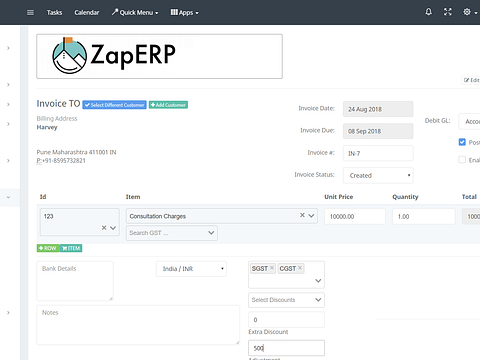The height and width of the screenshot is (360, 480).
Task: Click the Add Customer button
Action: [x=168, y=105]
